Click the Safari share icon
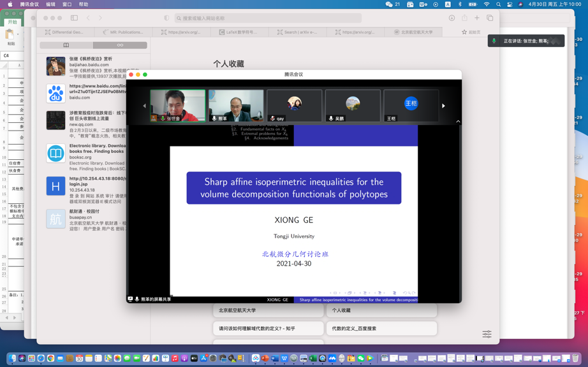The width and height of the screenshot is (588, 367). 464,18
